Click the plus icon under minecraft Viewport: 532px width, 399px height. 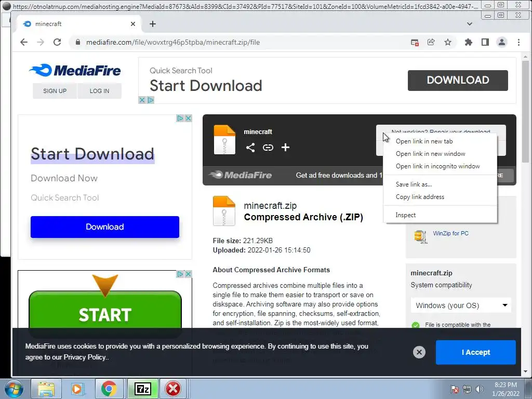(285, 147)
